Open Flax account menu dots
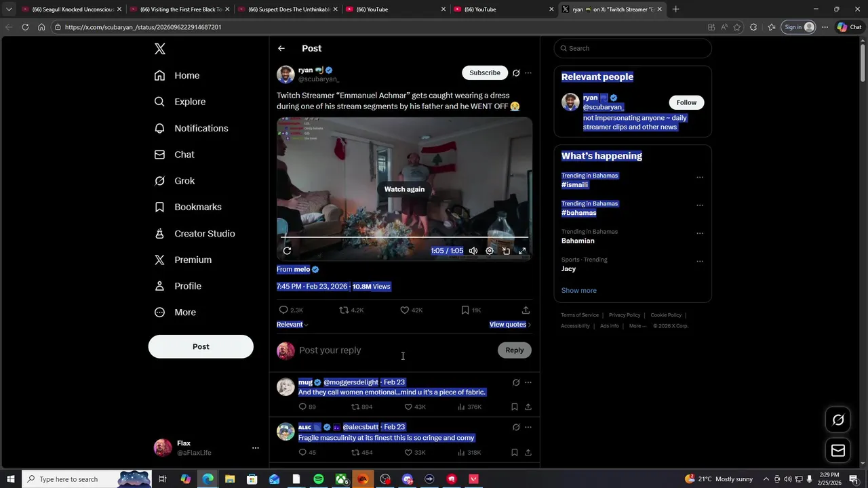Viewport: 868px width, 488px height. pyautogui.click(x=255, y=448)
